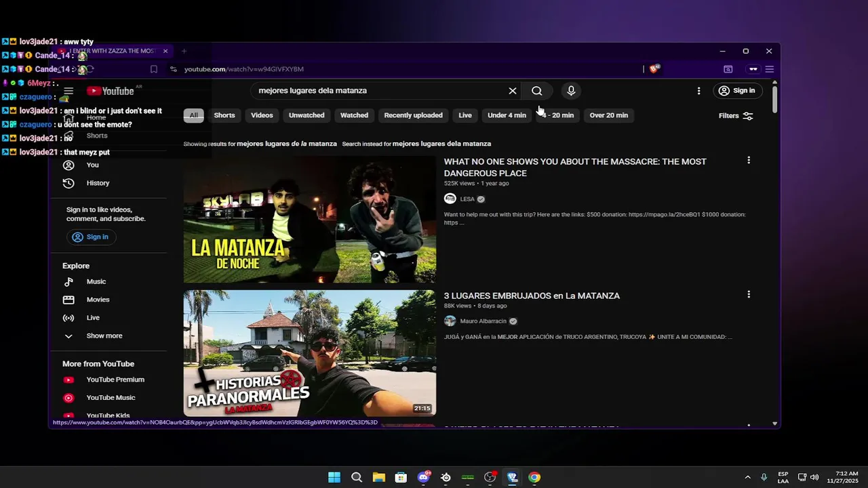Click the Sign in button in header
This screenshot has width=868, height=488.
pos(736,91)
